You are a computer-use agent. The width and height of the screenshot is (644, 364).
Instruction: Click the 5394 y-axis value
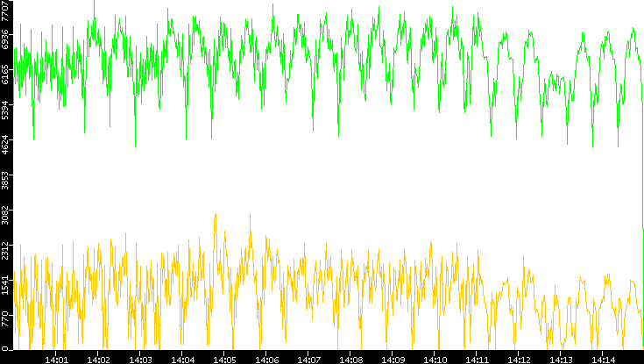coord(5,111)
